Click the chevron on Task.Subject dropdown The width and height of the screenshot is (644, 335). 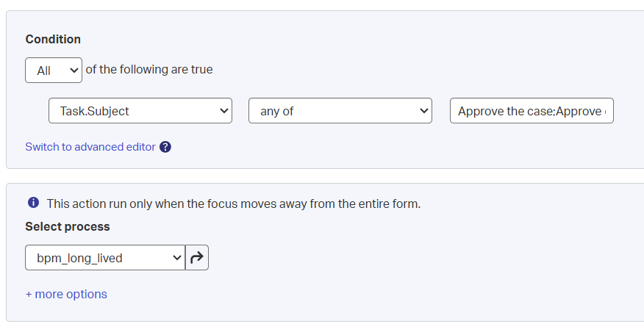click(224, 111)
